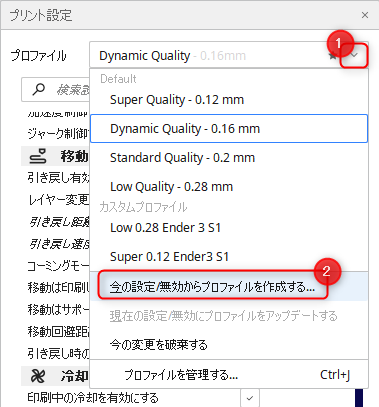Click the プロファイル label
The image size is (379, 407).
(38, 55)
